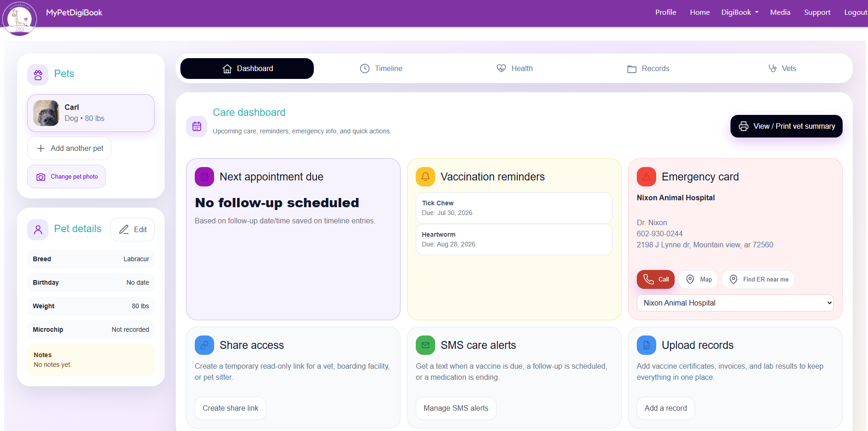868x431 pixels.
Task: Click View / Print vet summary button
Action: point(786,126)
